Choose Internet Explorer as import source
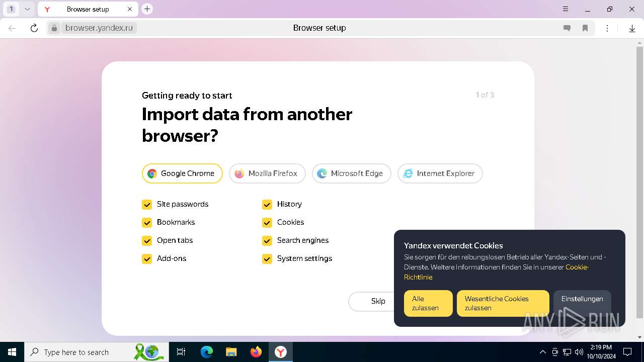This screenshot has height=362, width=644. click(440, 173)
